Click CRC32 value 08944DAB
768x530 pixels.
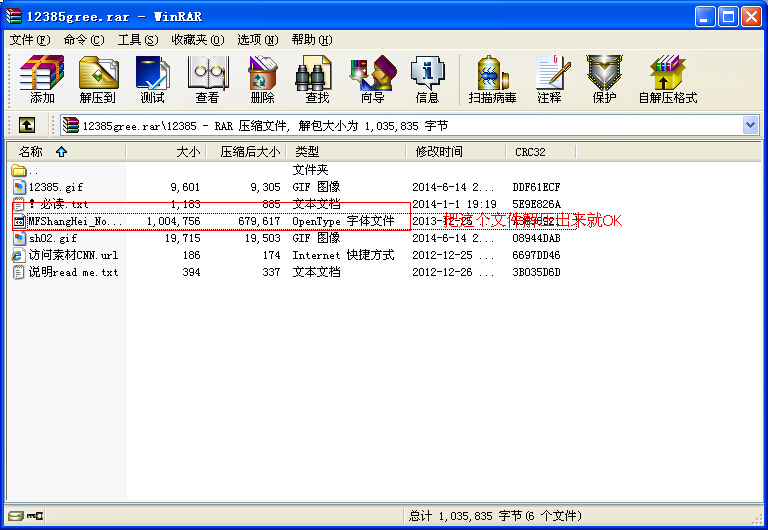pos(536,239)
